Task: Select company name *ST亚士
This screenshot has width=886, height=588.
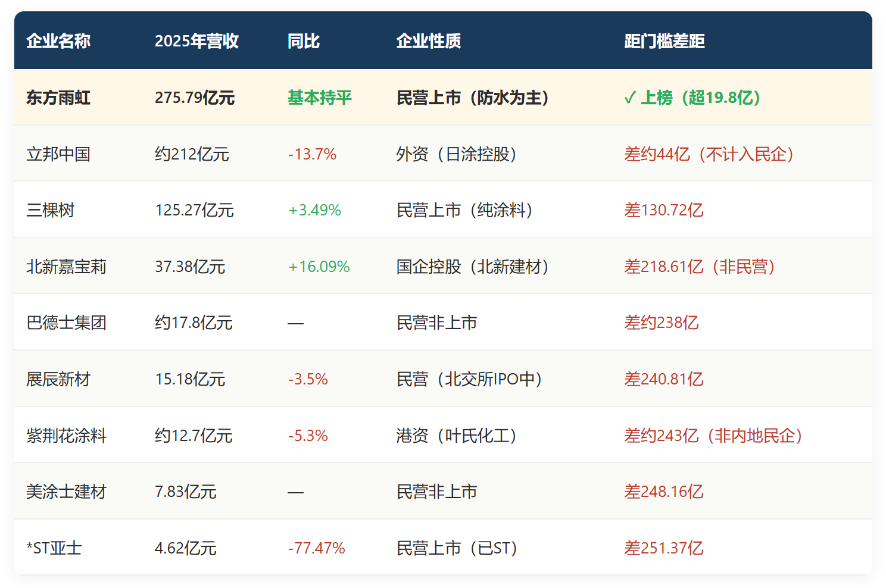Action: (x=54, y=548)
